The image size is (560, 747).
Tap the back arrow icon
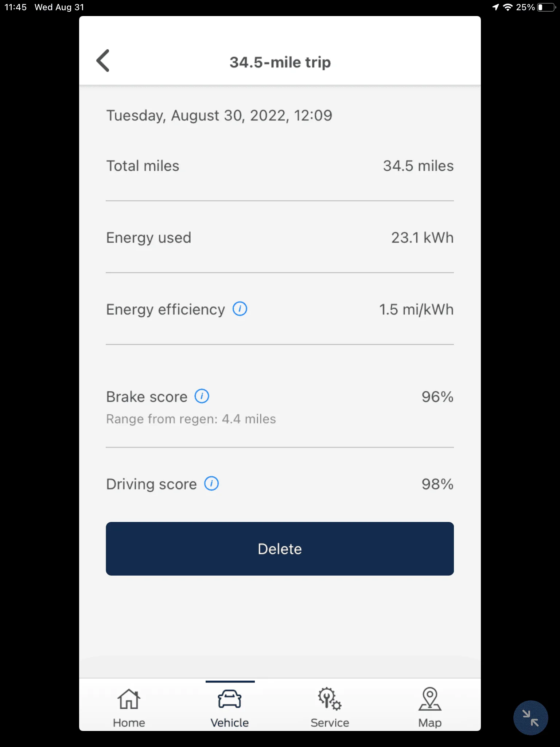coord(103,61)
